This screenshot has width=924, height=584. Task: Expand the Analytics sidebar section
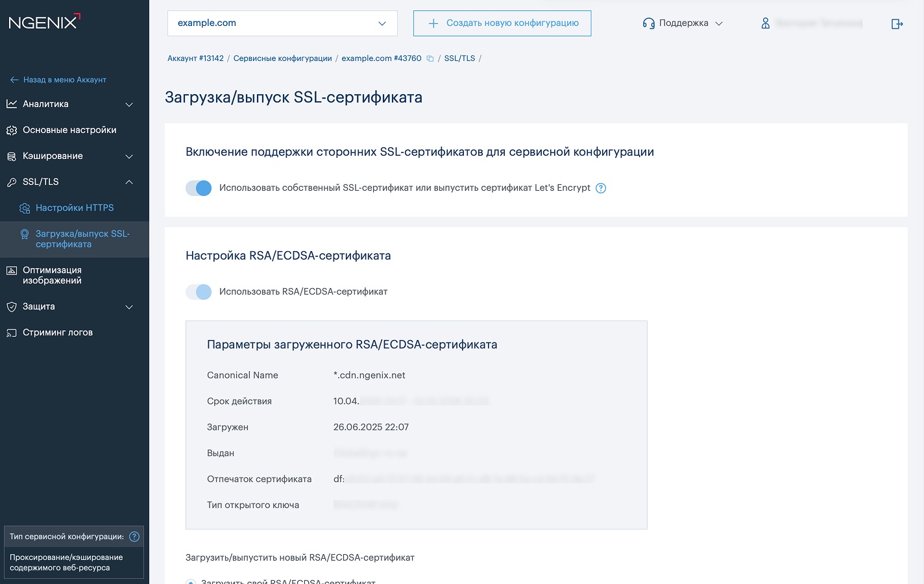[x=129, y=104]
